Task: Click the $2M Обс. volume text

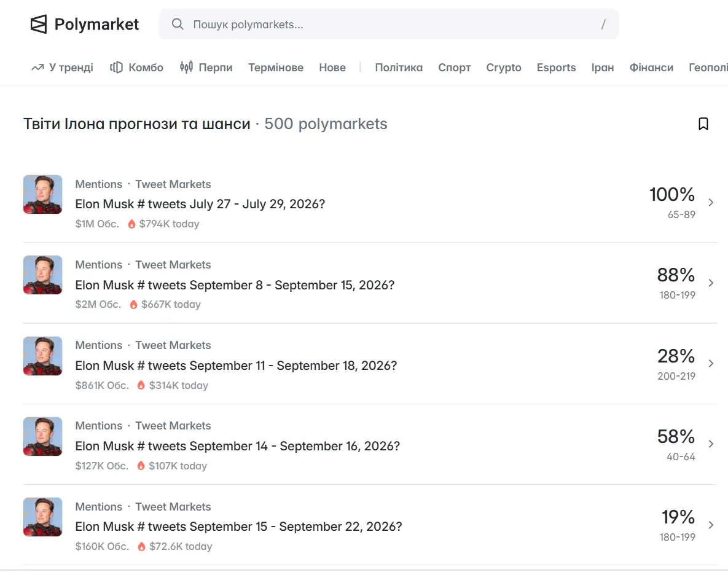Action: coord(98,305)
